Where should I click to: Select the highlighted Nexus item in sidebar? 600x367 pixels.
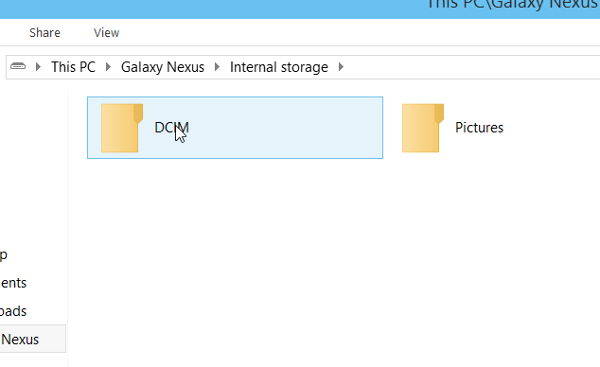tap(33, 339)
